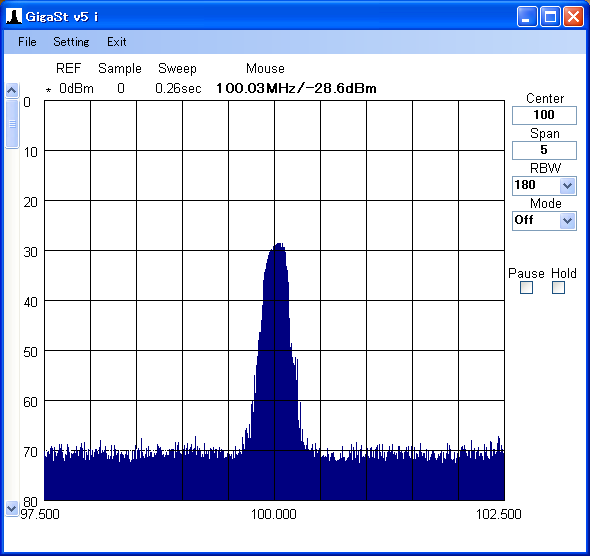Click the Span input field

click(544, 150)
